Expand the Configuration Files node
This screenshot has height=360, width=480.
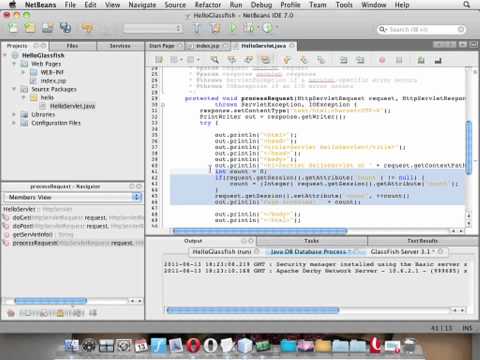14,123
